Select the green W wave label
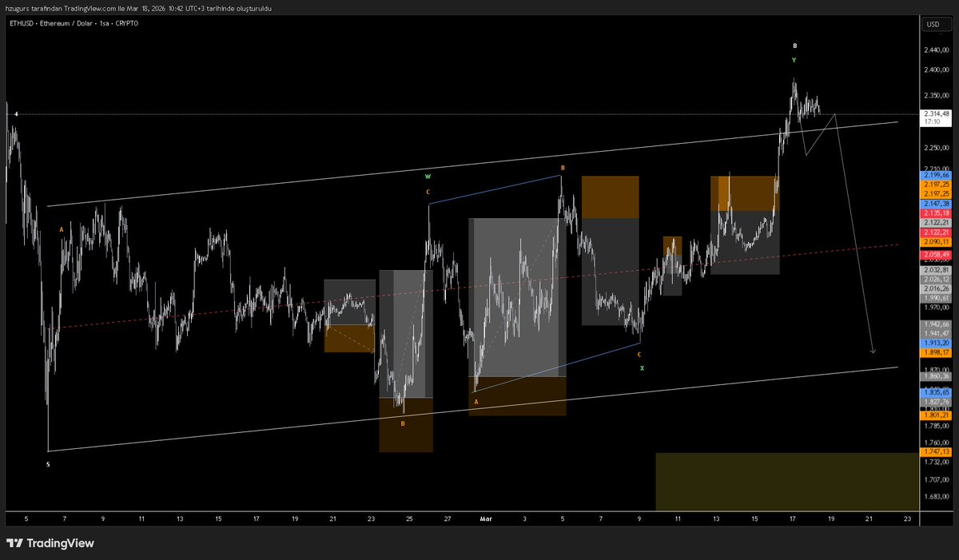This screenshot has height=560, width=959. tap(428, 176)
